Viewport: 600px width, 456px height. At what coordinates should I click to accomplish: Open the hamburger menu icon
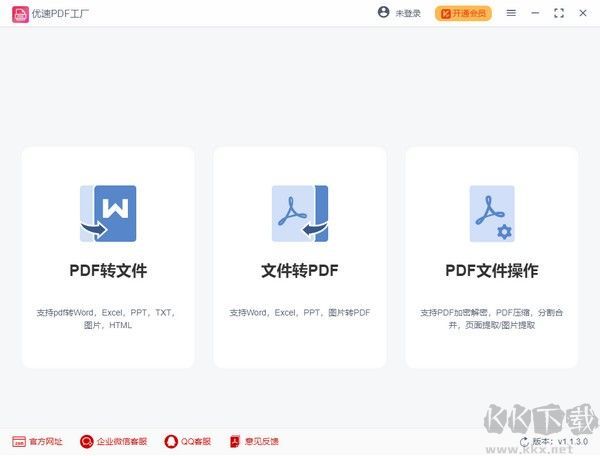[x=511, y=13]
